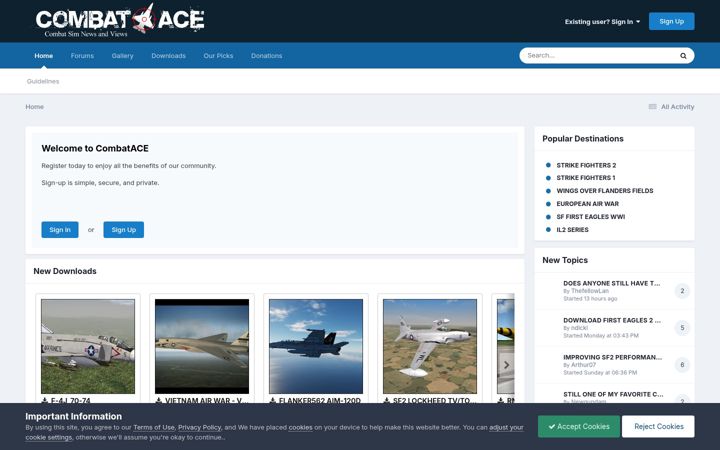Image resolution: width=720 pixels, height=450 pixels.
Task: Open the F-4J Phantom download thumbnail
Action: 88,346
